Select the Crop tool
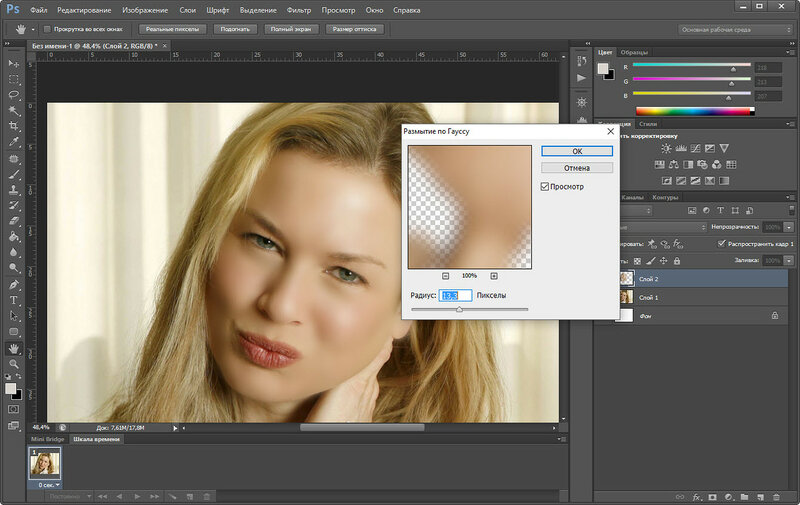Screen dimensions: 800x505 [14, 126]
